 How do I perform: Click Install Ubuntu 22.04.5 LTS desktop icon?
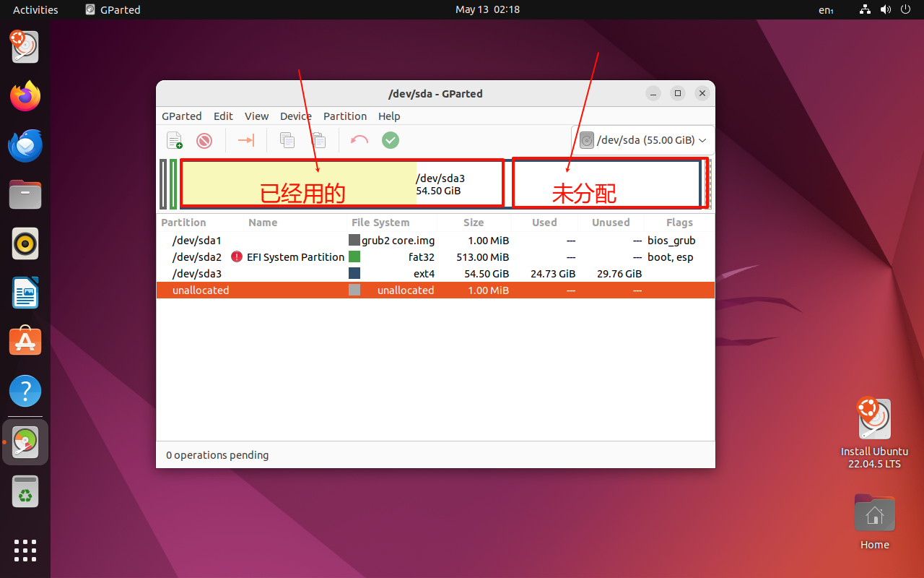pyautogui.click(x=874, y=433)
